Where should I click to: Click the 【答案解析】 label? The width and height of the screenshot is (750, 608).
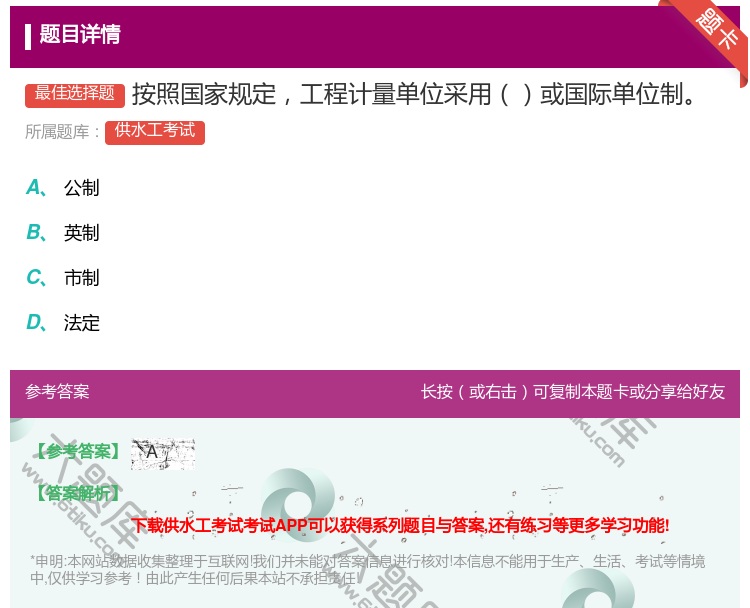point(78,493)
